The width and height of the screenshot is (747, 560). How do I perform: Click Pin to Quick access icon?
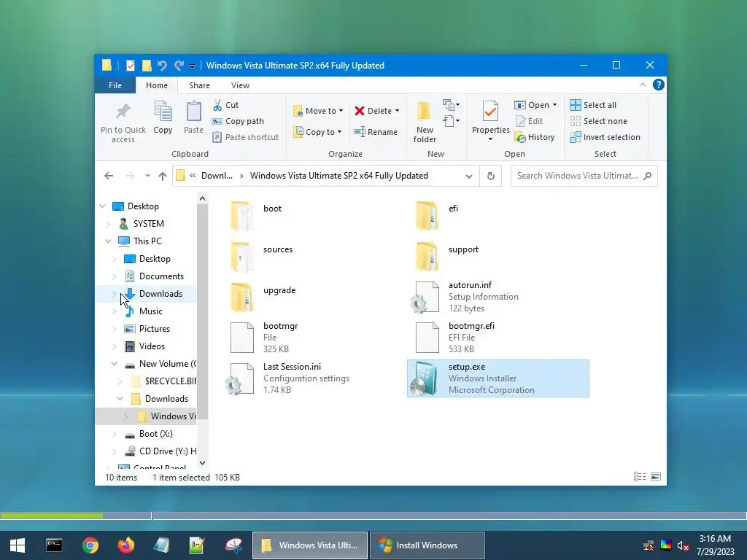coord(123,112)
